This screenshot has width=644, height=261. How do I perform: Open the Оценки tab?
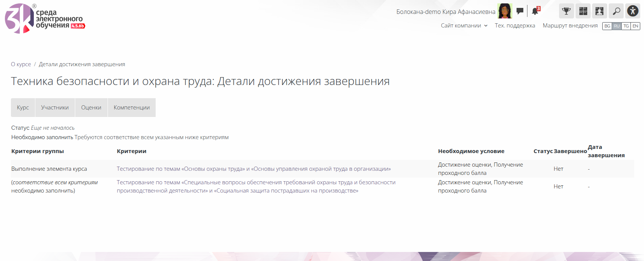click(91, 108)
